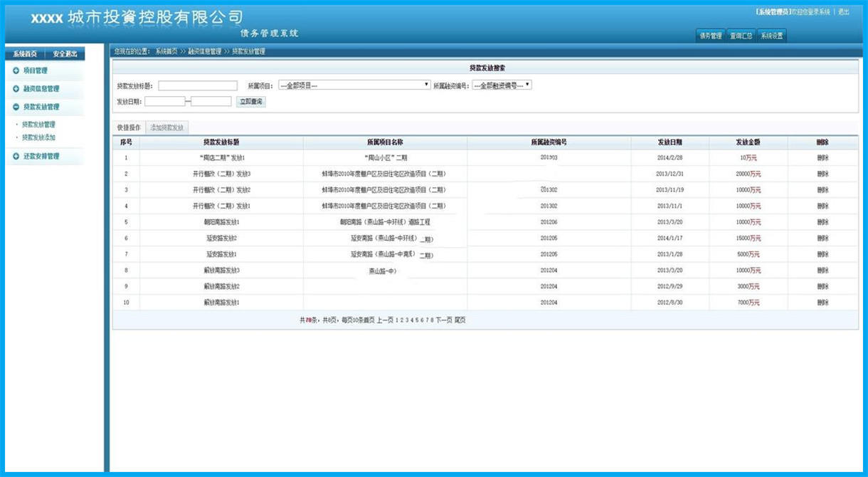Click 延安路发放2 title cell
The image size is (868, 477).
[x=221, y=238]
